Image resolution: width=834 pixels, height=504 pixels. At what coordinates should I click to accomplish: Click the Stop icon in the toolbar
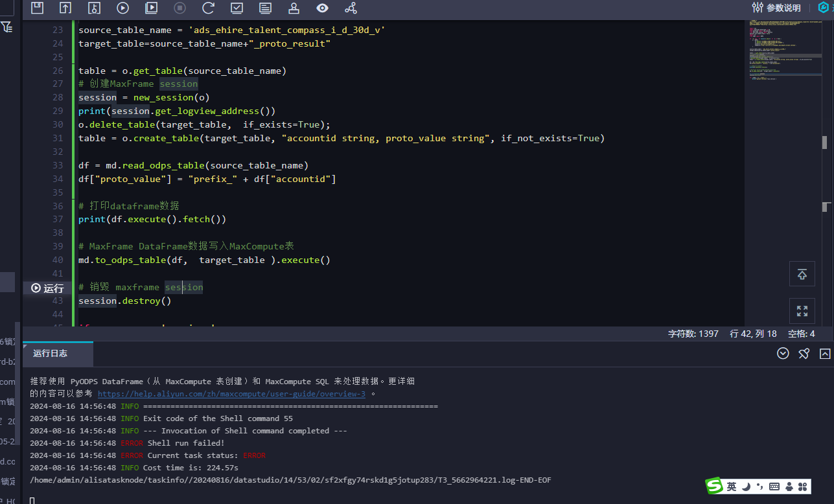(x=180, y=8)
